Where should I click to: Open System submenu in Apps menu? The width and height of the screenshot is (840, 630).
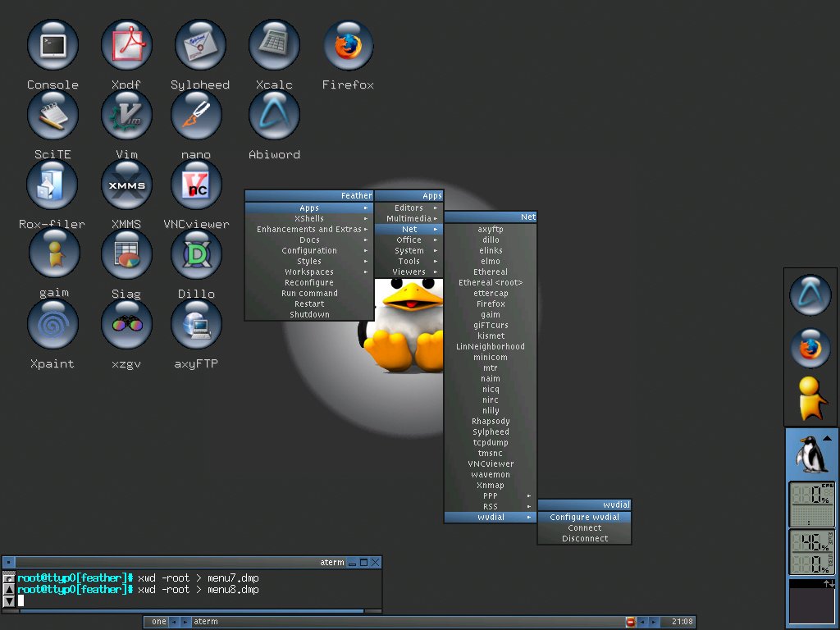pos(409,251)
